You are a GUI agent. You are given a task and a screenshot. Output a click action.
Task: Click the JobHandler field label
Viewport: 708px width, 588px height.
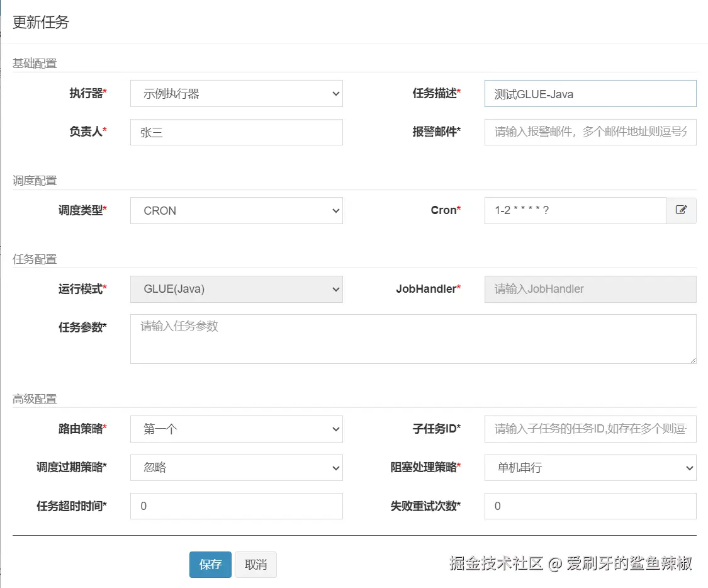429,288
